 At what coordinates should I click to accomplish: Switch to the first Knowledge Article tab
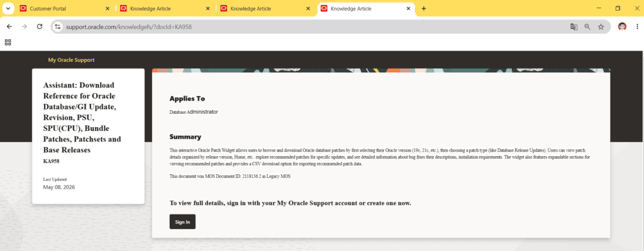tap(165, 8)
